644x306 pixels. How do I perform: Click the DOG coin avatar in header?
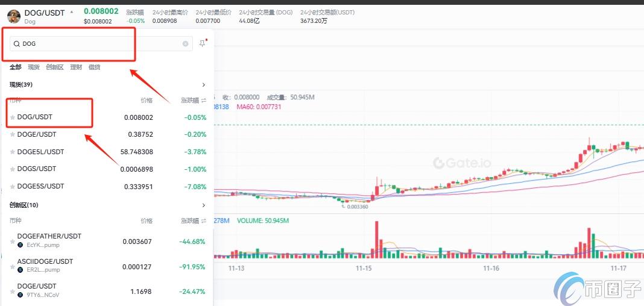point(13,16)
